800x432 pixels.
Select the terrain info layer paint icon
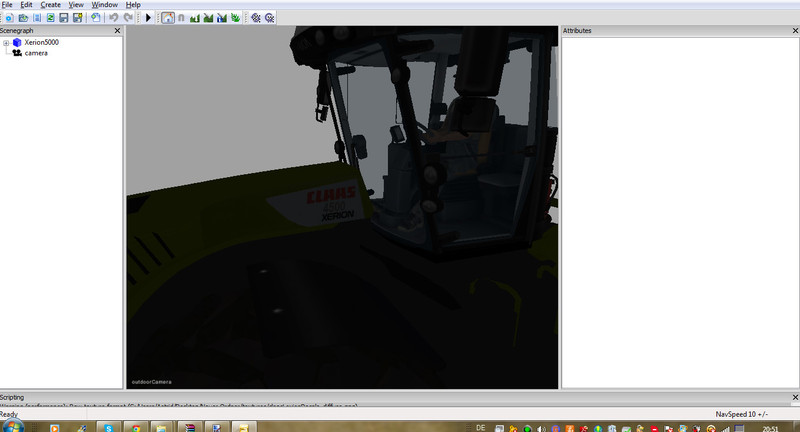point(221,18)
